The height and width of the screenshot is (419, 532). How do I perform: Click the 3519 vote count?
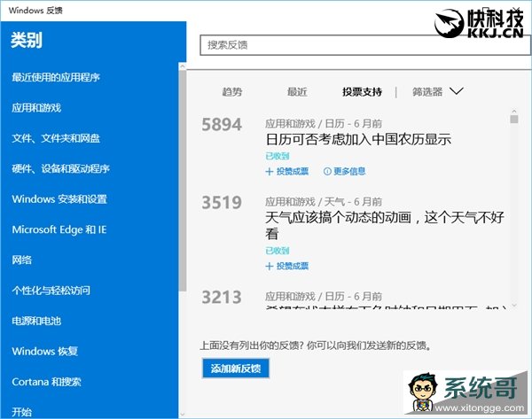[x=222, y=202]
